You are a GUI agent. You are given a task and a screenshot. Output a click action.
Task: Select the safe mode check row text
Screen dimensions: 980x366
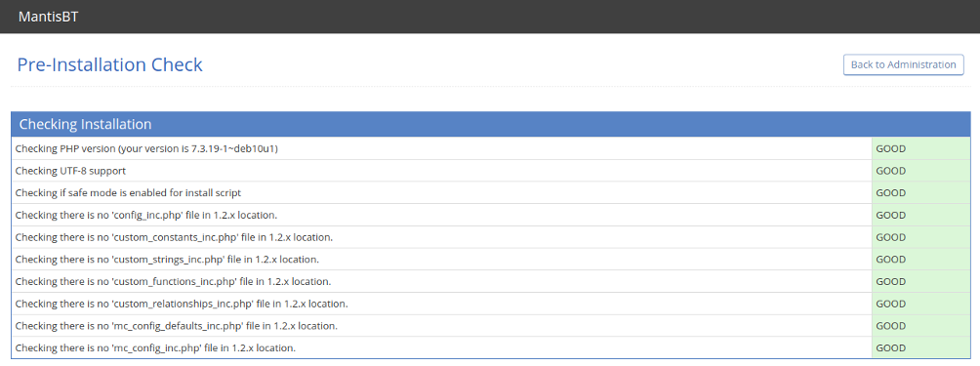(x=128, y=193)
